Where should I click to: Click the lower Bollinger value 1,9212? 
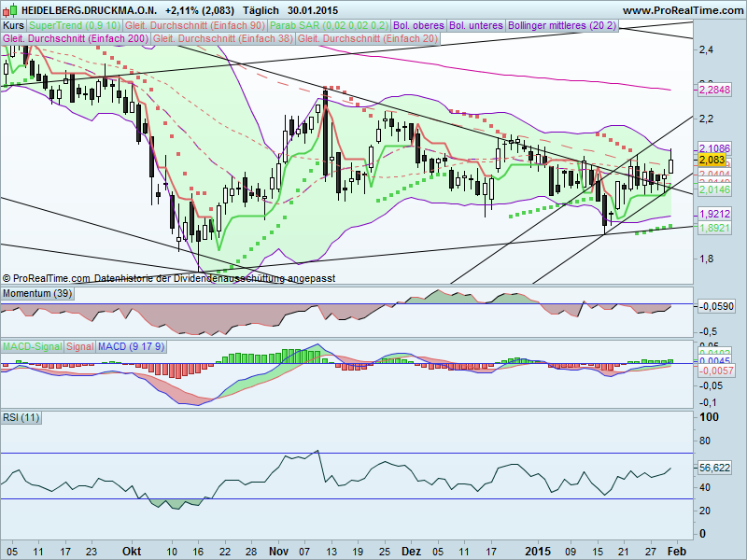(x=714, y=214)
